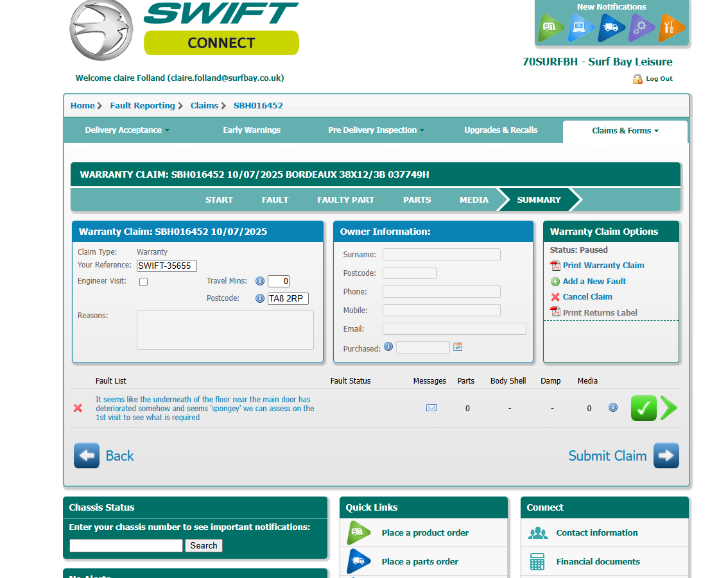
Task: Tick the Engineer Visit checkbox
Action: click(x=143, y=282)
